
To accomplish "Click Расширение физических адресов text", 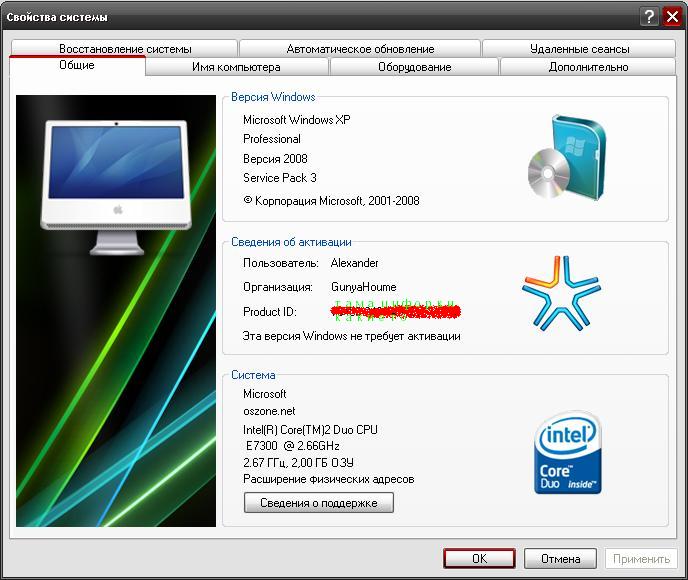I will click(x=328, y=479).
